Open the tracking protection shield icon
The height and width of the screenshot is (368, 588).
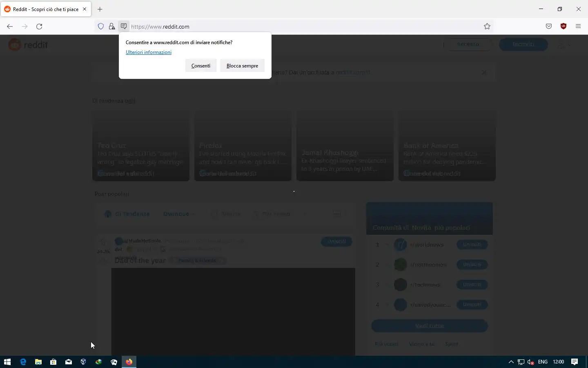click(x=101, y=27)
